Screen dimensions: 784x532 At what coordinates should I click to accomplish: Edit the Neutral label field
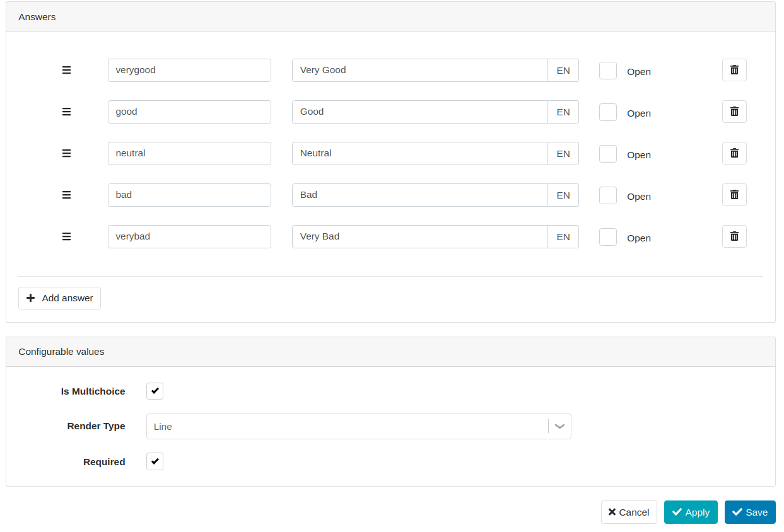420,153
